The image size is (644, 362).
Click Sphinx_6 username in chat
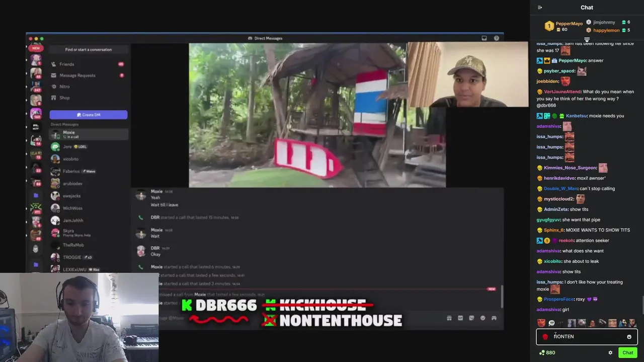553,230
